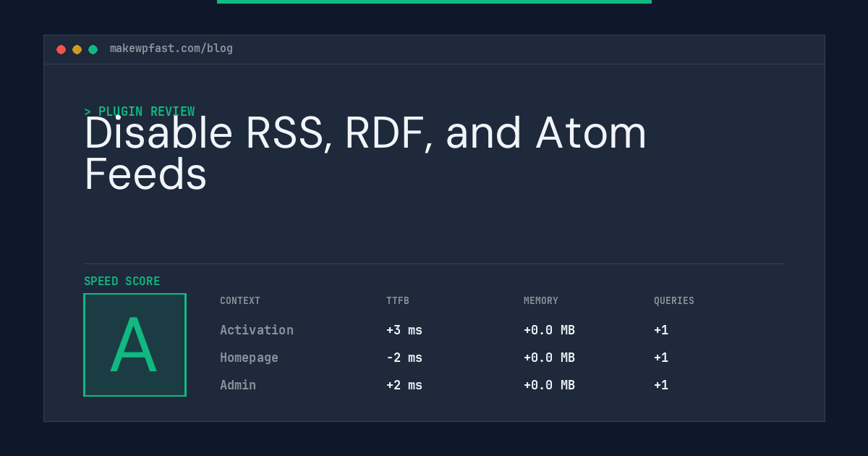Select the '> PLUGIN REVIEW' label
This screenshot has width=868, height=456.
point(140,111)
